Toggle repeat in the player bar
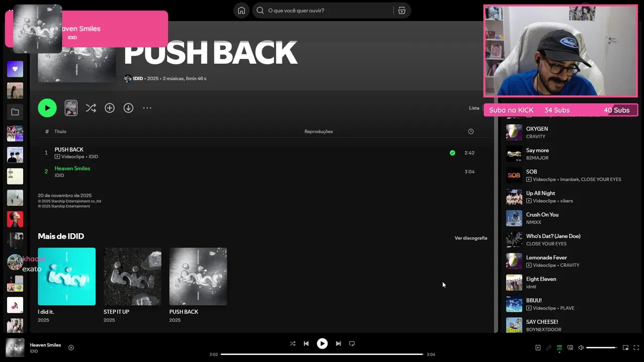The width and height of the screenshot is (644, 362). [352, 343]
